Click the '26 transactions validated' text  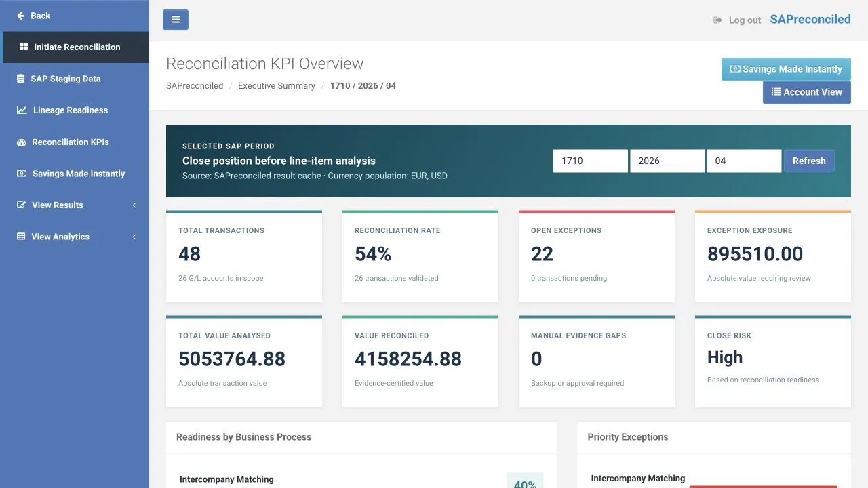(397, 278)
